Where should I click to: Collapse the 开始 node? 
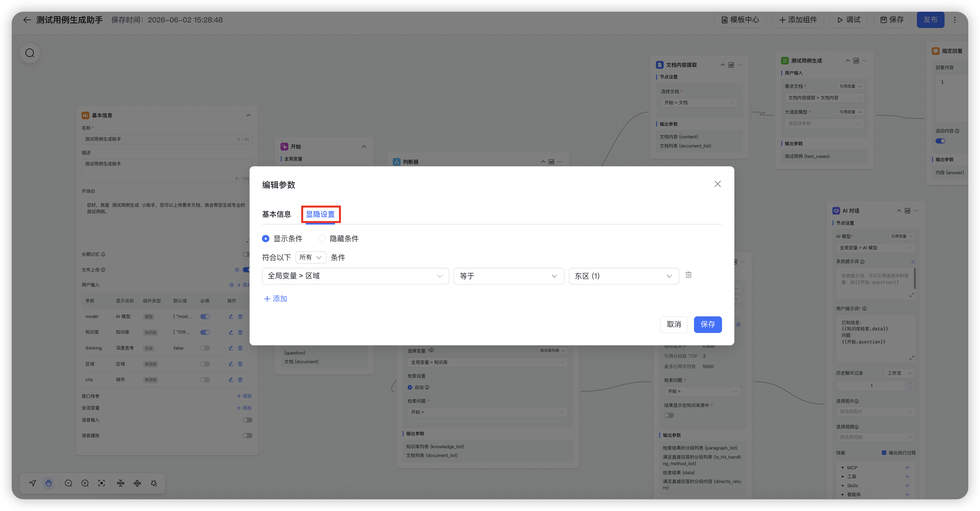coord(364,146)
